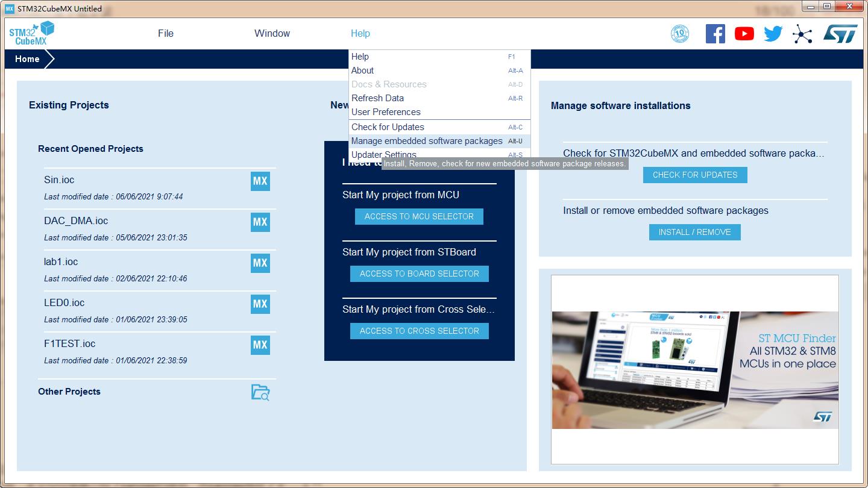868x488 pixels.
Task: Select About in the Help menu
Action: [439, 70]
